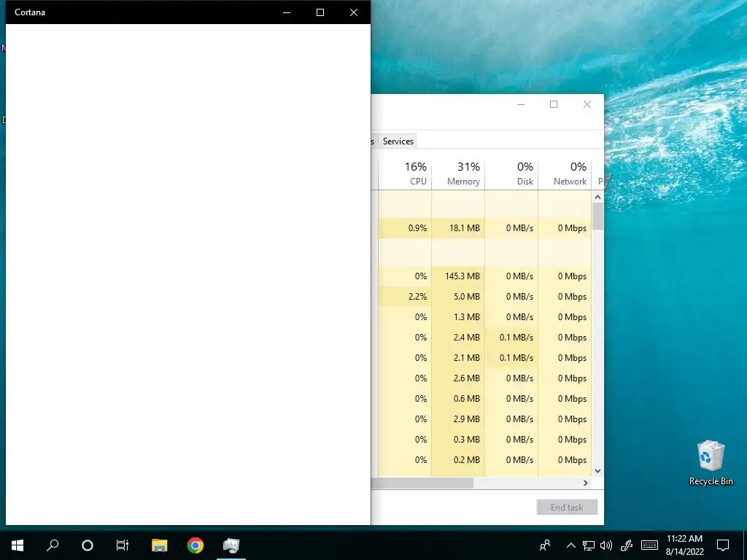This screenshot has width=747, height=560.
Task: Launch Google Chrome from the taskbar
Action: 196,545
